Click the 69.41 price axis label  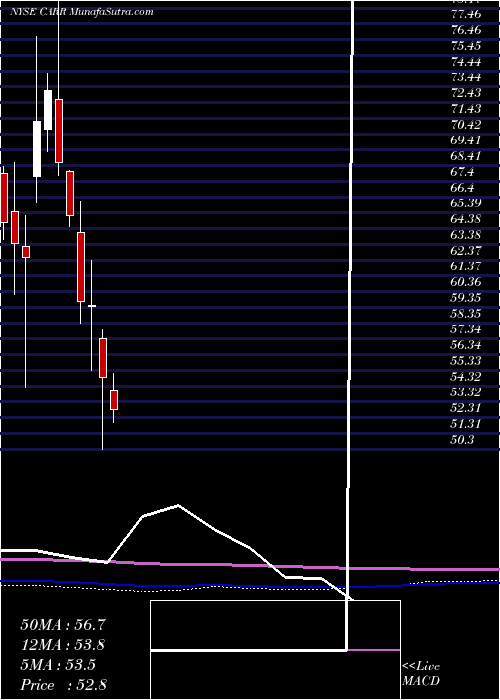tap(466, 140)
